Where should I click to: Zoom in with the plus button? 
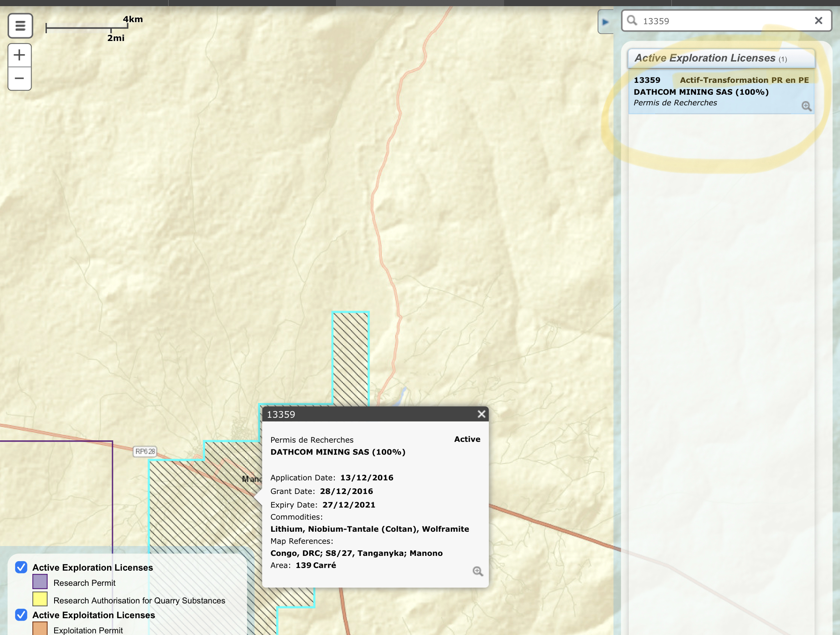(19, 55)
